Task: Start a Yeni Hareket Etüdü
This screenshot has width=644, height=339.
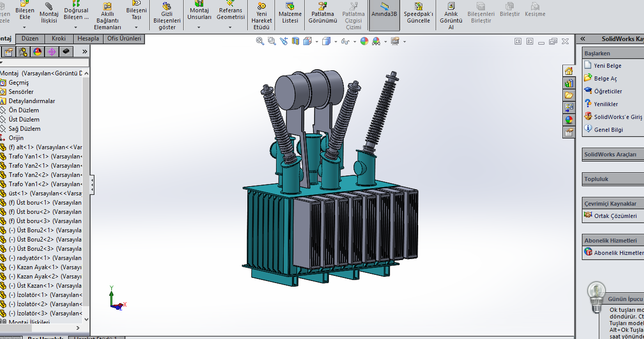Action: [262, 16]
